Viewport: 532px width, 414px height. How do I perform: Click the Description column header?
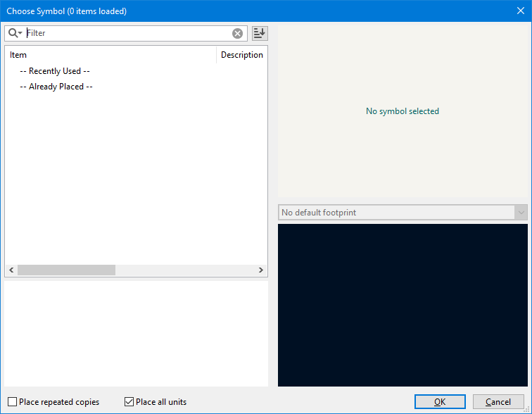(x=241, y=55)
